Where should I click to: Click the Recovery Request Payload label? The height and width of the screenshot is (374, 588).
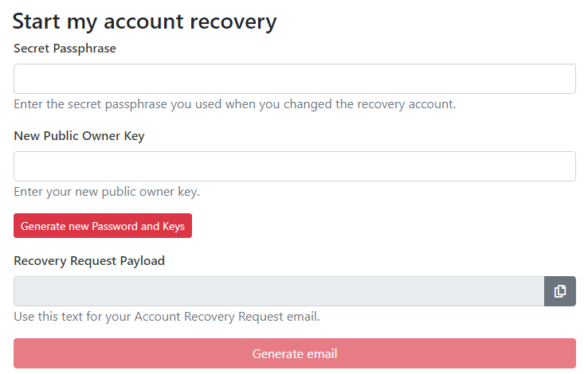89,261
